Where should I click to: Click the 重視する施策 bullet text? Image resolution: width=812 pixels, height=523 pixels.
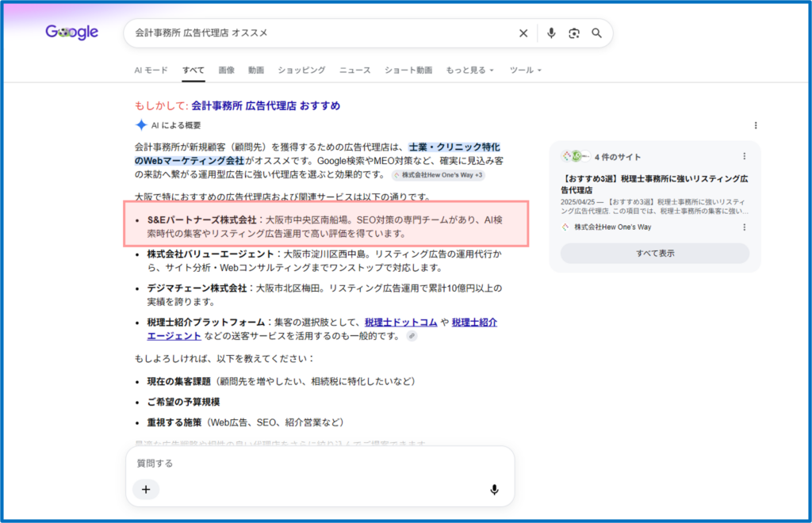coord(174,422)
